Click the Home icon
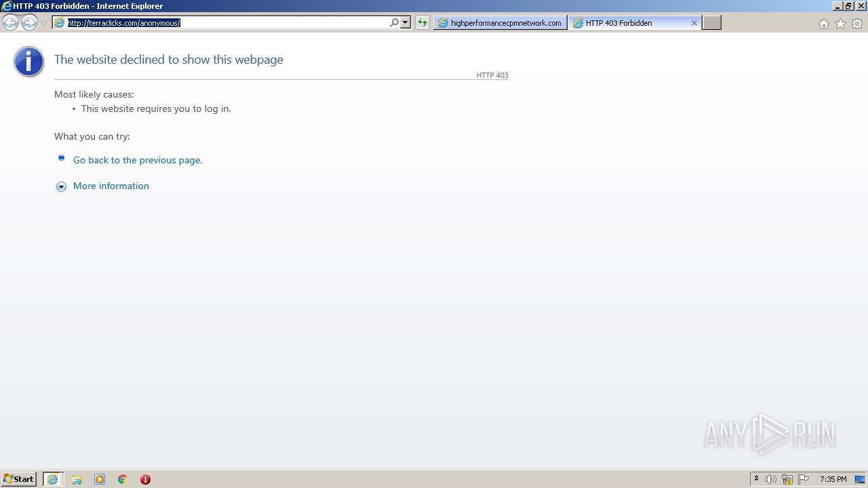This screenshot has width=868, height=488. (x=823, y=24)
